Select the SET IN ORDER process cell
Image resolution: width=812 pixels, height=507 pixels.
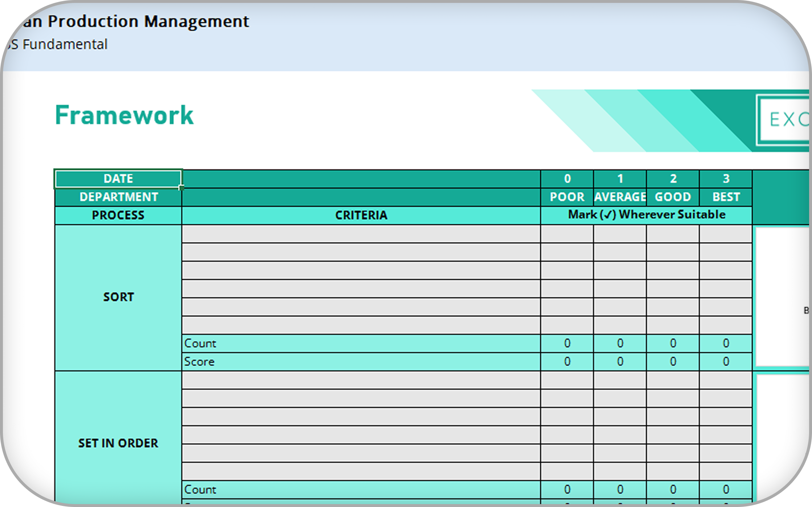point(118,443)
